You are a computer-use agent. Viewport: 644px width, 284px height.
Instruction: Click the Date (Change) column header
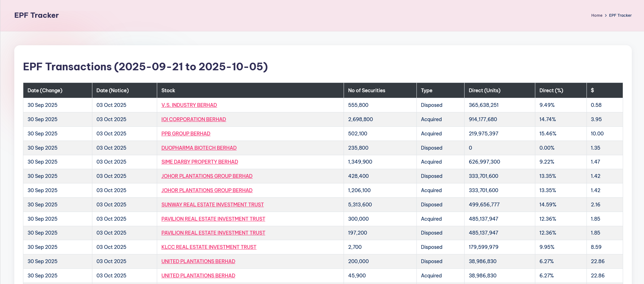coord(45,90)
